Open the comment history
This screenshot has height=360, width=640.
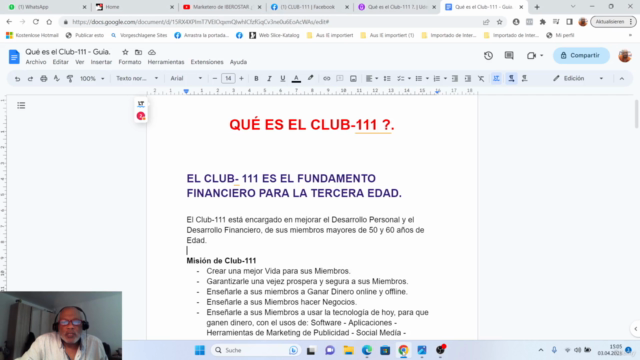tap(509, 56)
